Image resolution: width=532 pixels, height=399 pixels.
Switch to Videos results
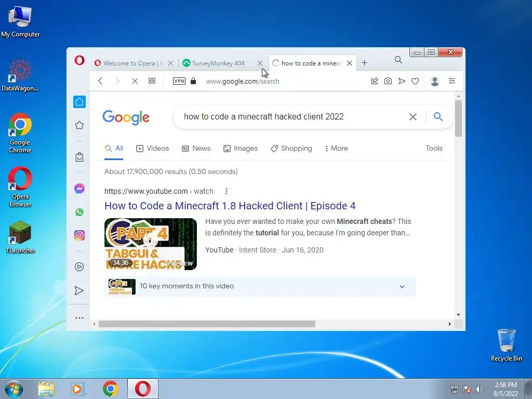[x=152, y=148]
